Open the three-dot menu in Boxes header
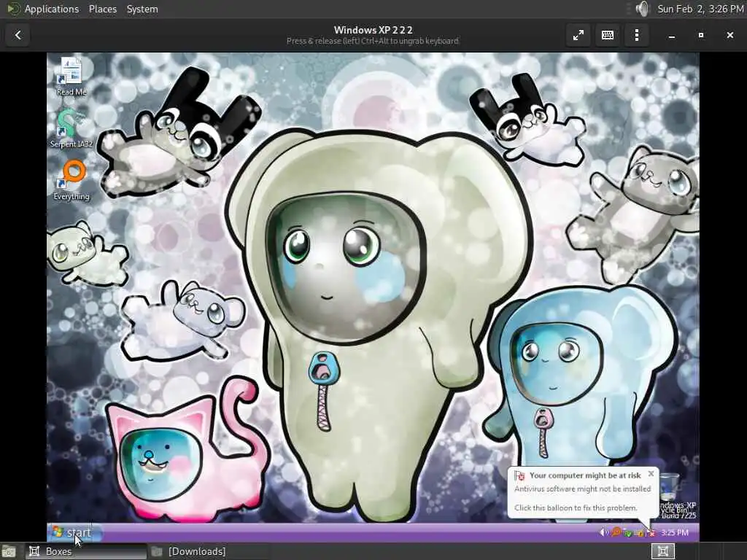Image resolution: width=747 pixels, height=560 pixels. (x=636, y=35)
